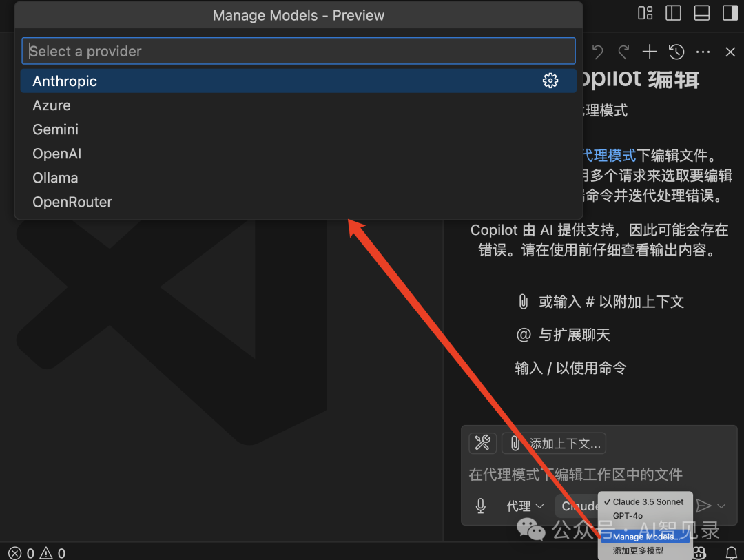744x560 pixels.
Task: Toggle the secondary sidebar icon top right
Action: 729,13
